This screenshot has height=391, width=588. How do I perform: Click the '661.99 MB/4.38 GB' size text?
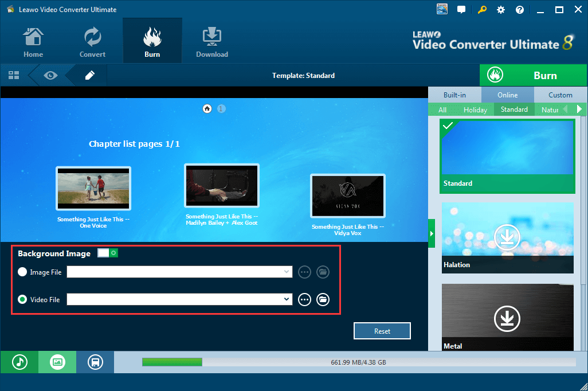358,362
